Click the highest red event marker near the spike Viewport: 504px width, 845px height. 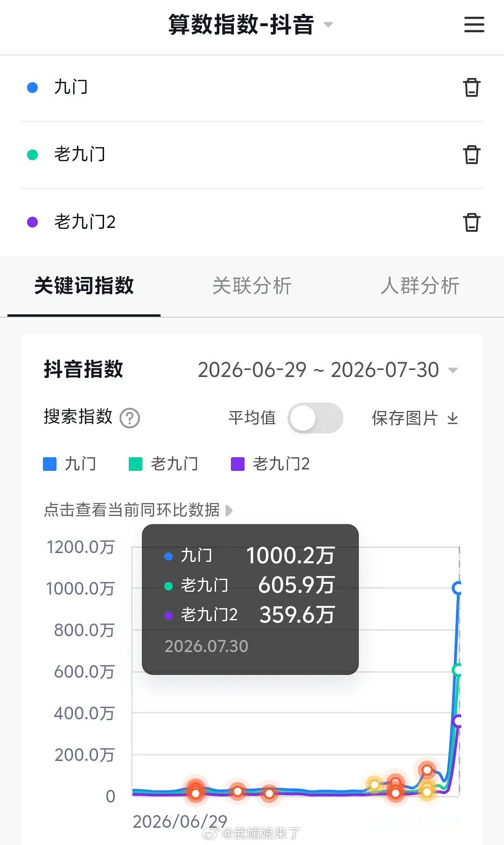coord(427,770)
